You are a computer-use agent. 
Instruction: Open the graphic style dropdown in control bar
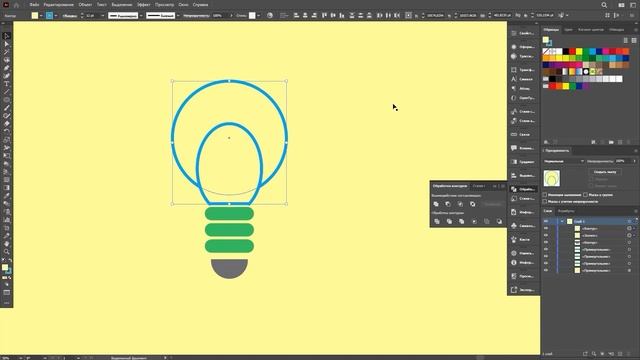pos(258,16)
